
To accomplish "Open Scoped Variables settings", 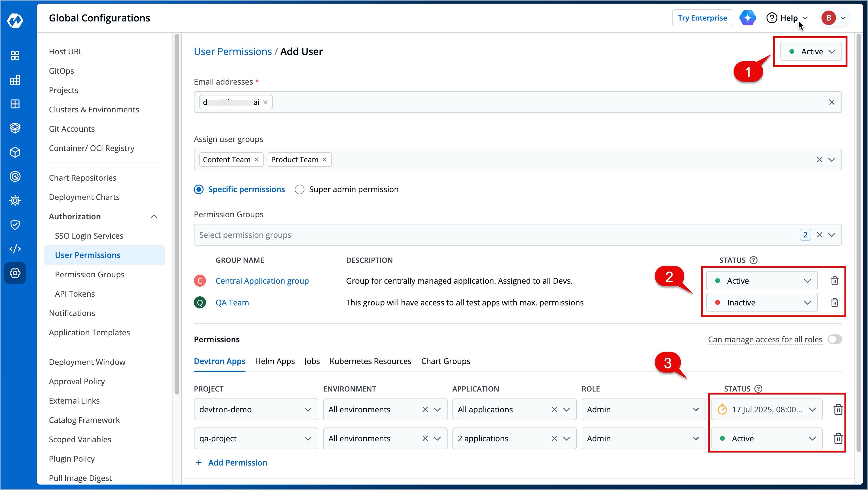I will point(80,440).
